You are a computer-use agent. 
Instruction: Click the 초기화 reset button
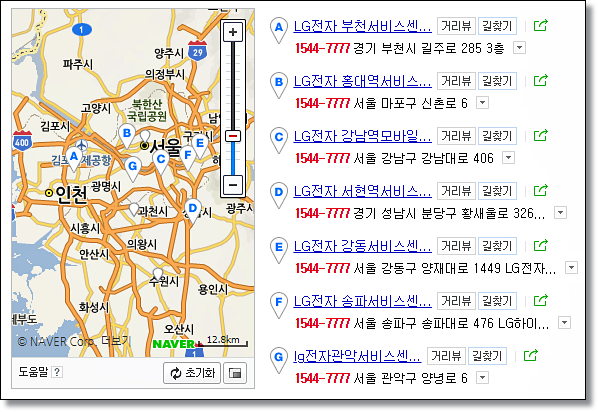click(192, 373)
